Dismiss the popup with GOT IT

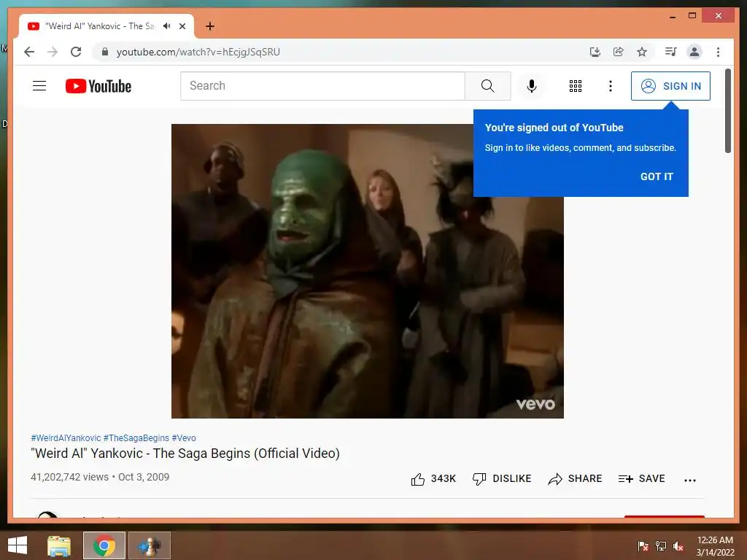(657, 176)
